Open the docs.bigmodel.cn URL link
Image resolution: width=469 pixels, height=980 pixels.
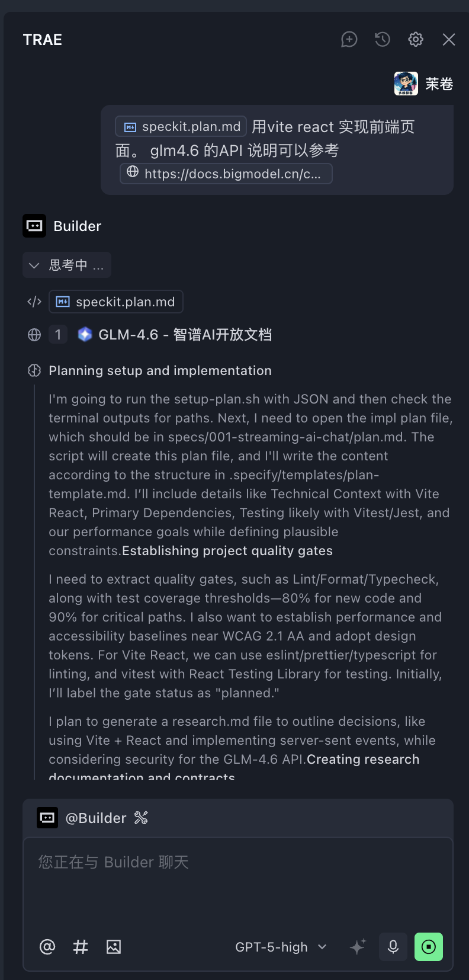(226, 174)
